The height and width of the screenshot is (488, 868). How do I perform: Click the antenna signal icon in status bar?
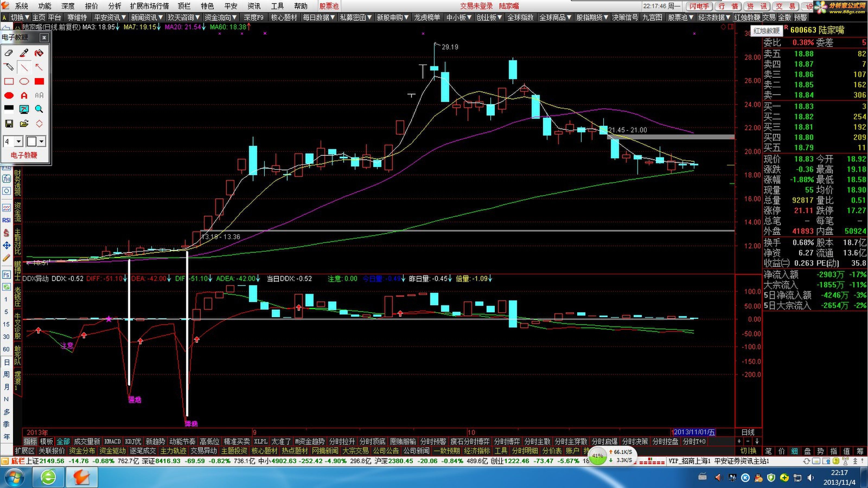tap(845, 461)
